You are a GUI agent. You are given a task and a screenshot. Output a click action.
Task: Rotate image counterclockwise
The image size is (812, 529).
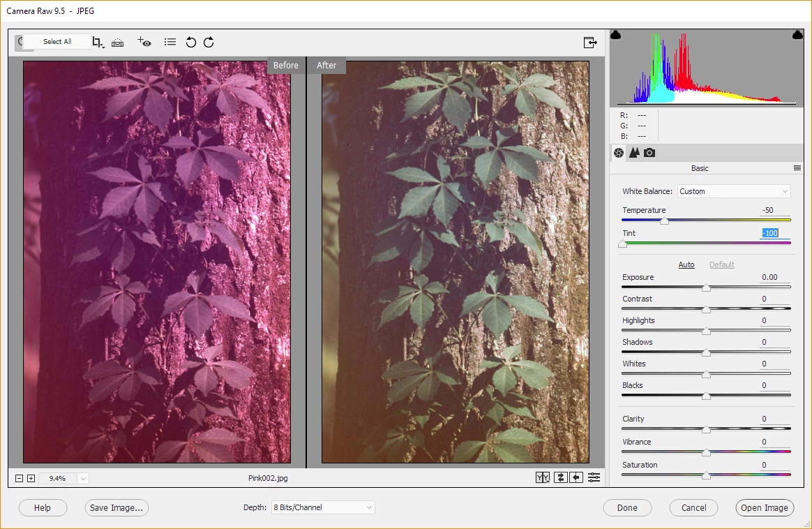190,42
